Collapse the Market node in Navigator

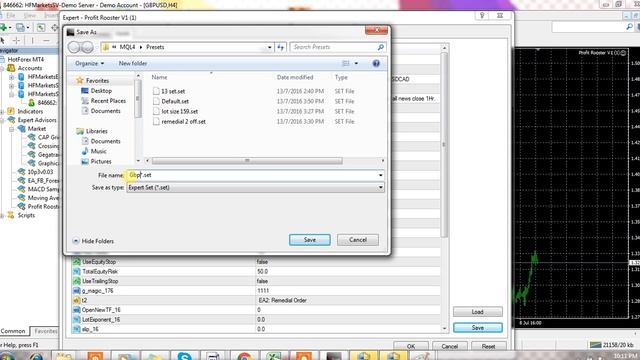12,129
